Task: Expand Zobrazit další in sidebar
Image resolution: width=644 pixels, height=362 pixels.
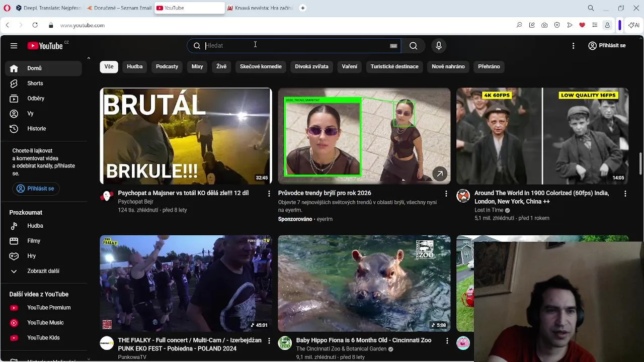Action: (x=43, y=271)
